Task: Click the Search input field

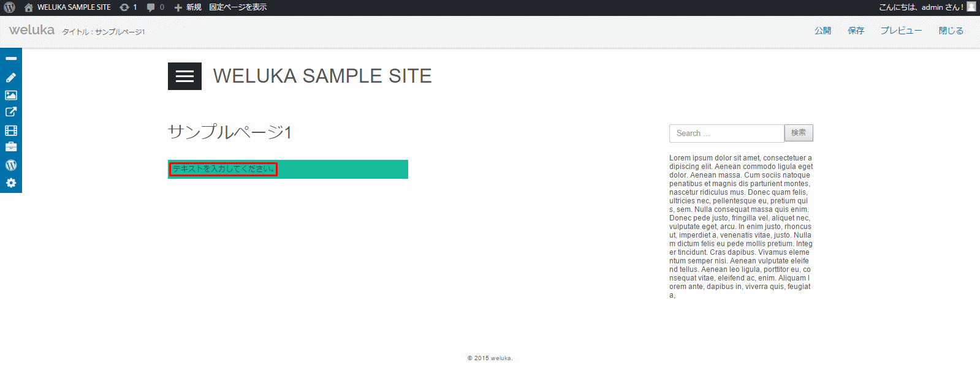Action: (x=727, y=133)
